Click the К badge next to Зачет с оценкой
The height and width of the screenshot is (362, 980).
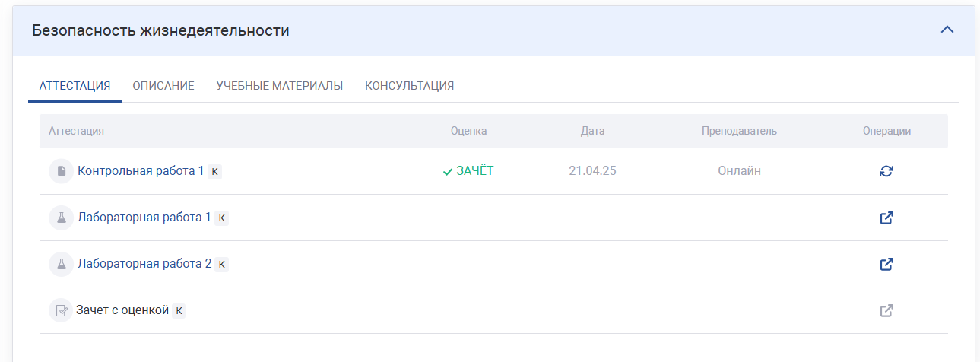[179, 310]
